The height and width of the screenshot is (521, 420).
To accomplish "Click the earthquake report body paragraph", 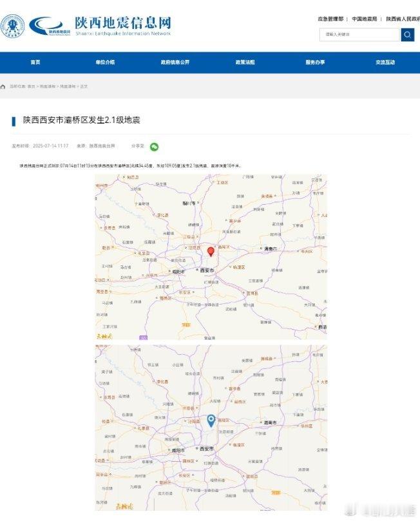I will [x=130, y=166].
